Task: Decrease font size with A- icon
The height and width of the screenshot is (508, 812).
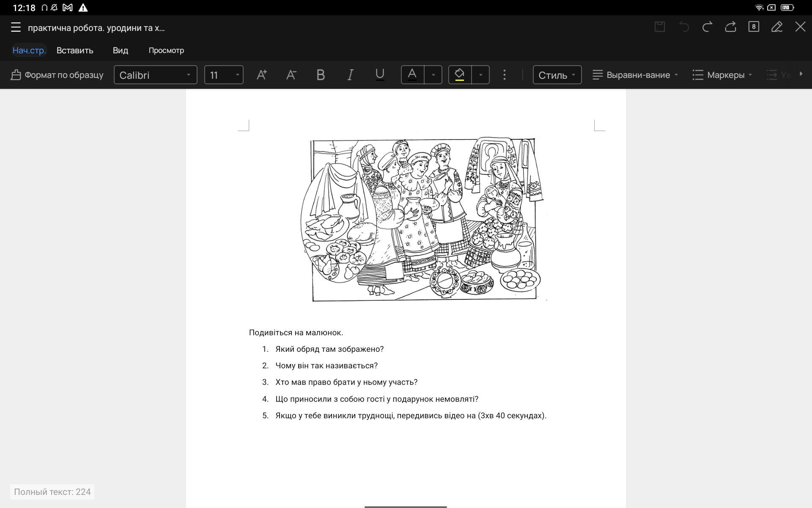Action: pos(291,75)
